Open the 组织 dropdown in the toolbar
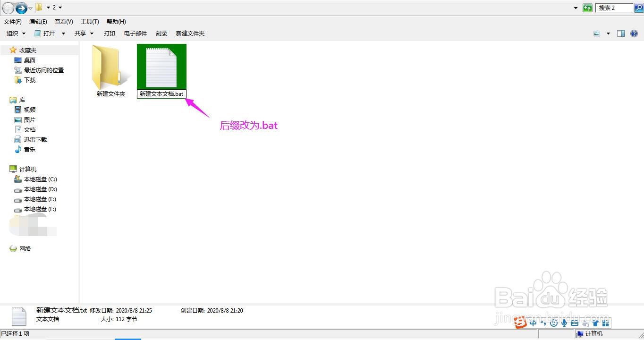 [16, 34]
